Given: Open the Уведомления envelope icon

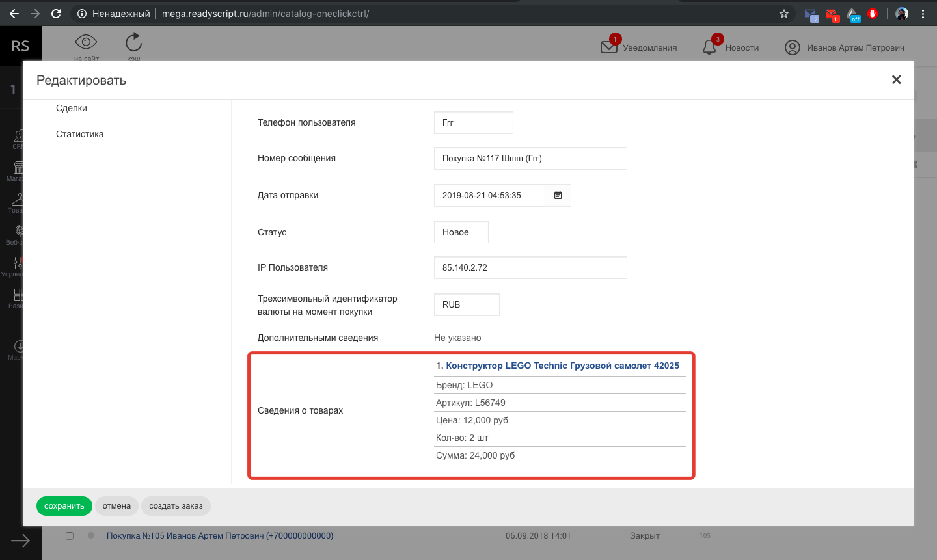Looking at the screenshot, I should tap(609, 47).
